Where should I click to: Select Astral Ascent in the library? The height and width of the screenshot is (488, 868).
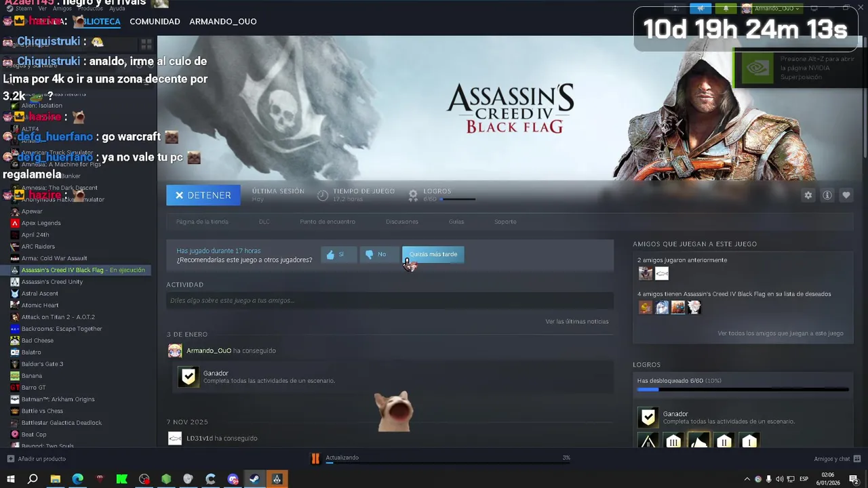(39, 293)
